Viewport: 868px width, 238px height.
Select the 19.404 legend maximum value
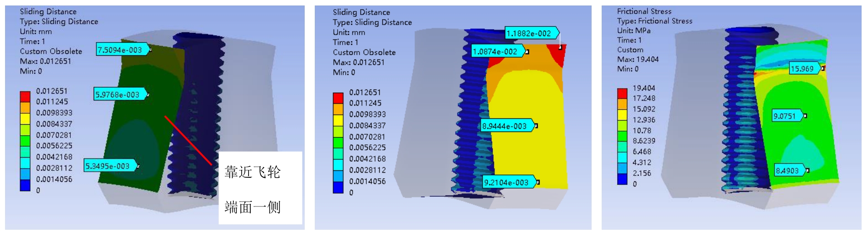coord(644,88)
